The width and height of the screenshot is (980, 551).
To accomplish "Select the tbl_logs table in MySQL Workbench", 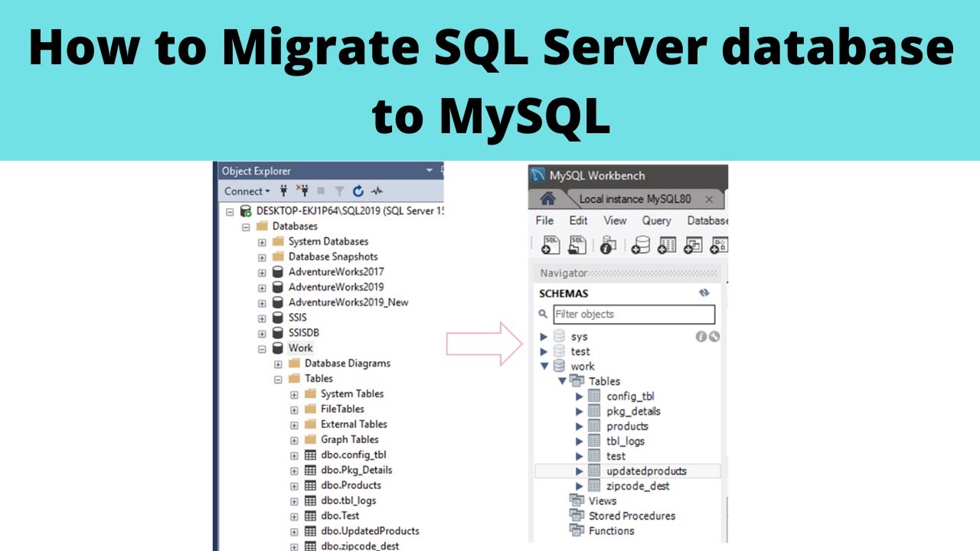I will click(x=626, y=441).
